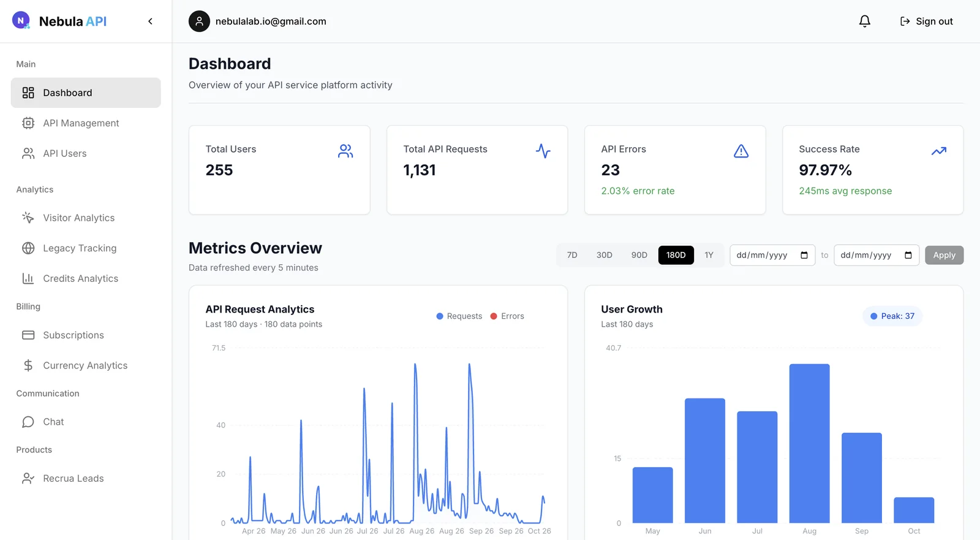Open the end date calendar picker
Screen dimensions: 980x540
908,255
